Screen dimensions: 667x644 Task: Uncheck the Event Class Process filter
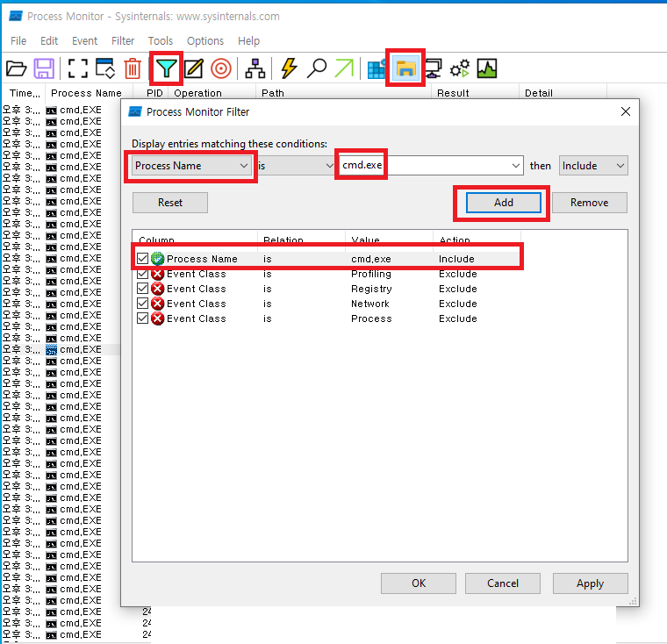click(142, 318)
